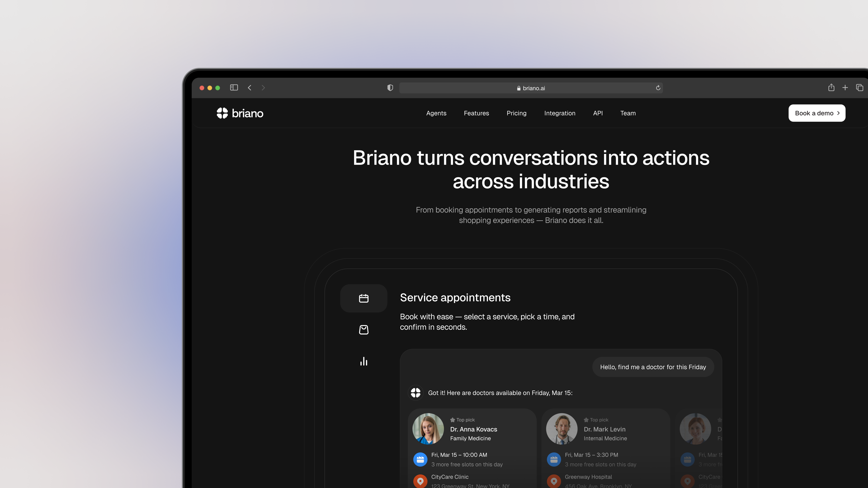This screenshot has width=868, height=488.
Task: Click the address bar lock icon
Action: [519, 88]
